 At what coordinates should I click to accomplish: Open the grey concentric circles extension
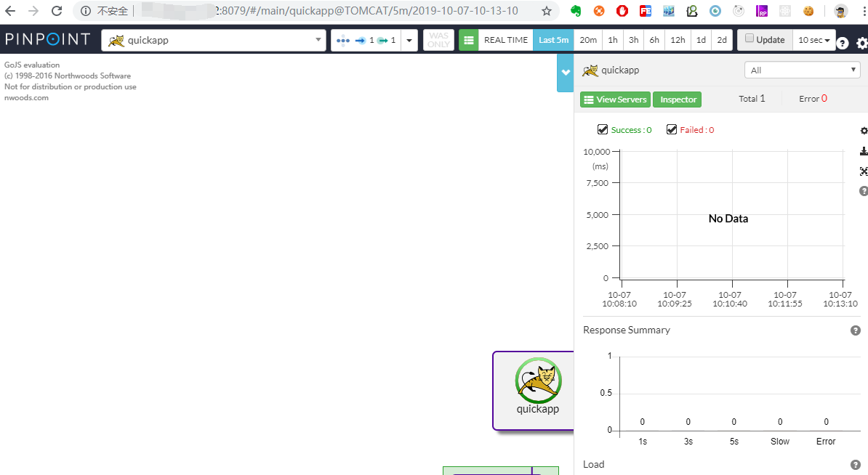(x=739, y=10)
